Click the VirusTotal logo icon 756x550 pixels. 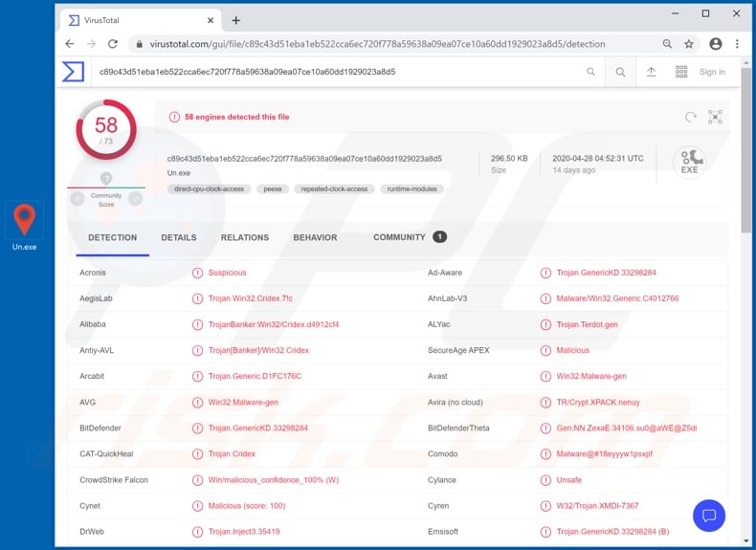[x=74, y=72]
